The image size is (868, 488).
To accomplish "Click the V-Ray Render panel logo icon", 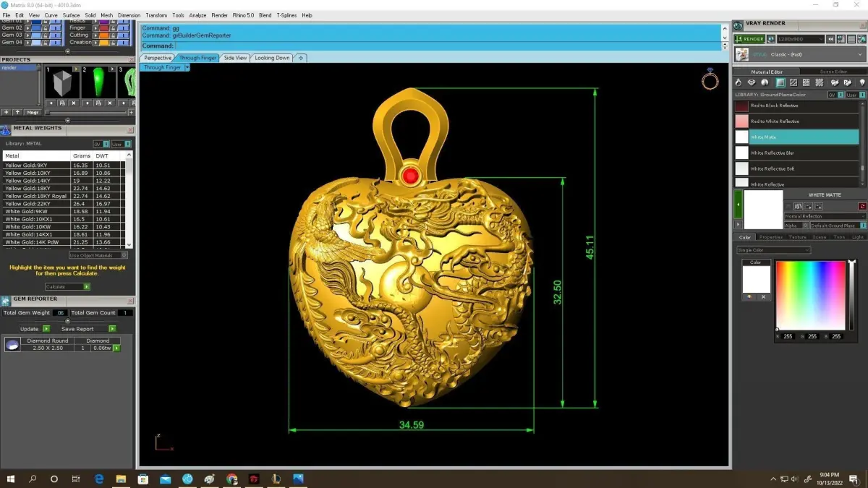I will 738,25.
